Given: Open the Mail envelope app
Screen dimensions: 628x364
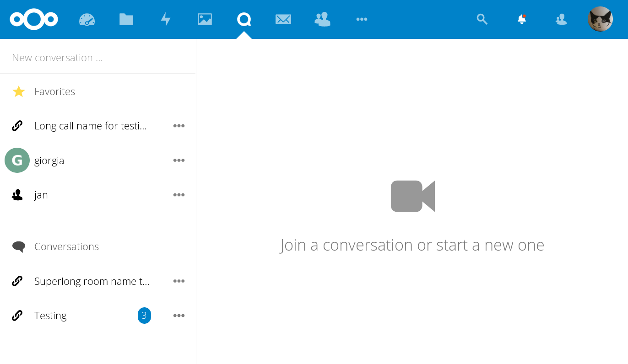Looking at the screenshot, I should (x=283, y=19).
